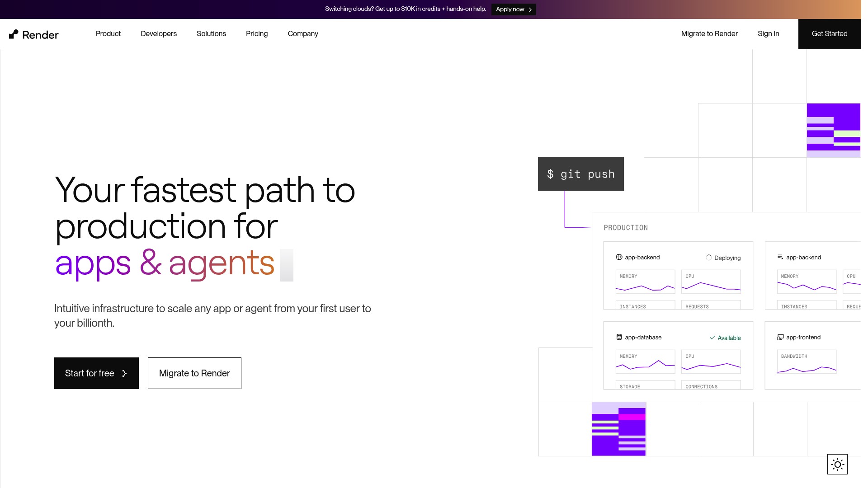The image size is (868, 488).
Task: Open the Developers menu
Action: pos(159,34)
